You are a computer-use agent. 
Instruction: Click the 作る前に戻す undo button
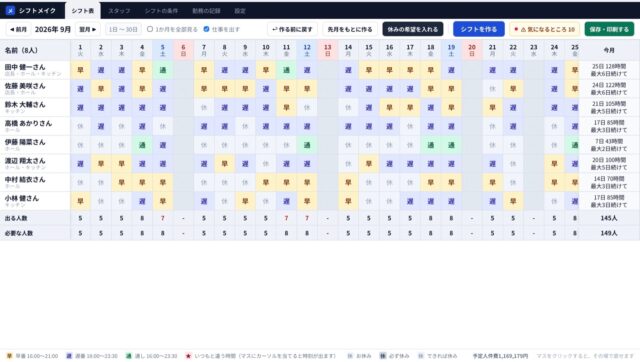coord(292,29)
